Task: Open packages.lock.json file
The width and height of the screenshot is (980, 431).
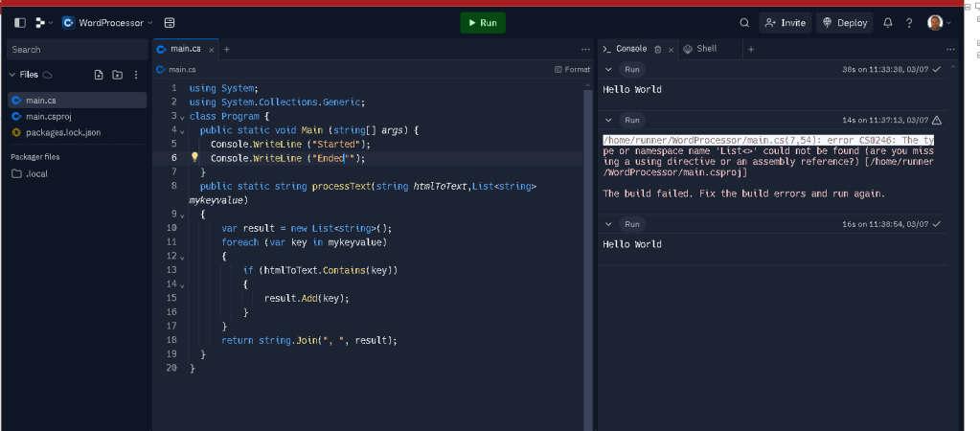Action: coord(77,132)
